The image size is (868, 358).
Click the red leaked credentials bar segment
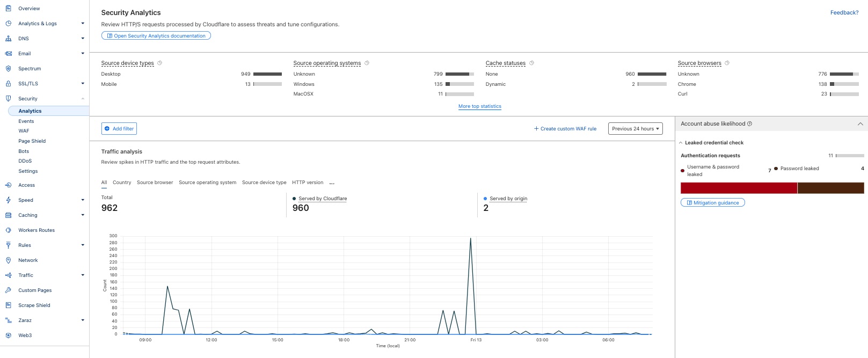pyautogui.click(x=739, y=188)
